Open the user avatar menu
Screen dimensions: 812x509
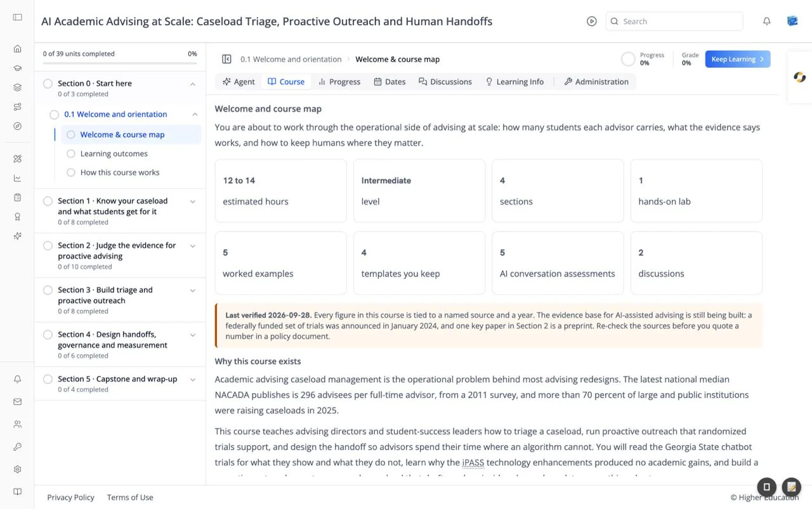click(792, 22)
